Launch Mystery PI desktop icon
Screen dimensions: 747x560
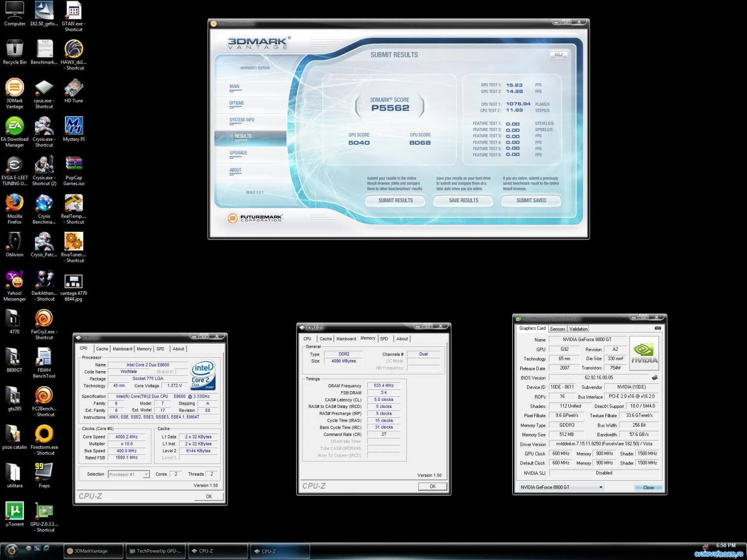(x=74, y=129)
